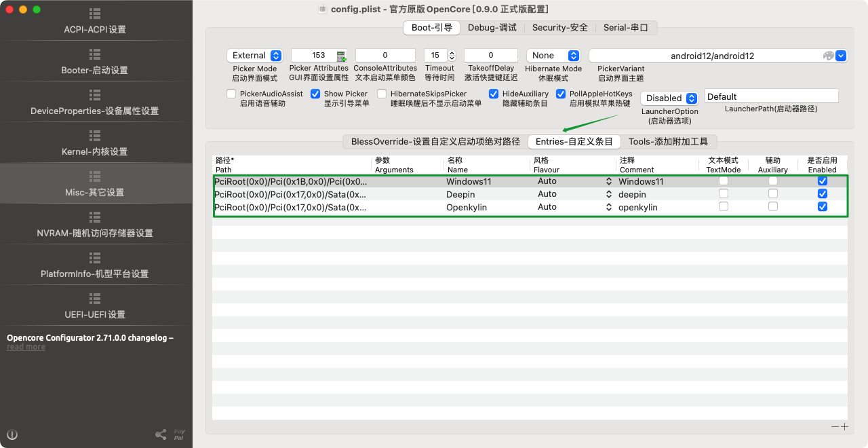Click the Picker Attributes calculator icon

tap(341, 56)
